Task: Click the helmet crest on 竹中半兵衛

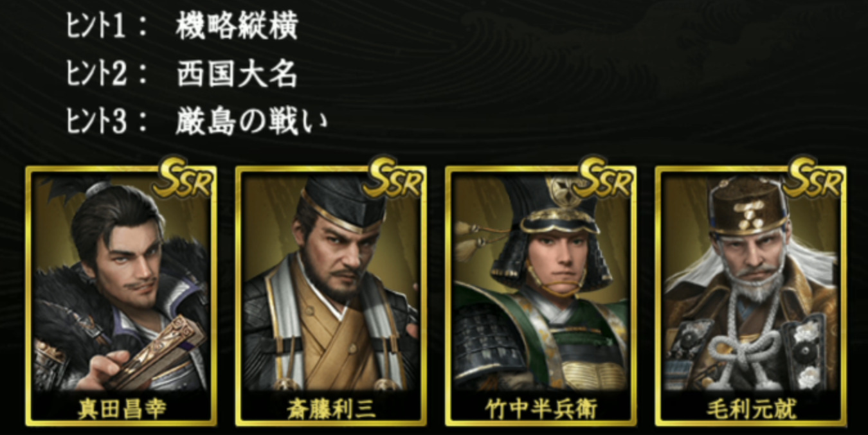Action: pyautogui.click(x=564, y=192)
